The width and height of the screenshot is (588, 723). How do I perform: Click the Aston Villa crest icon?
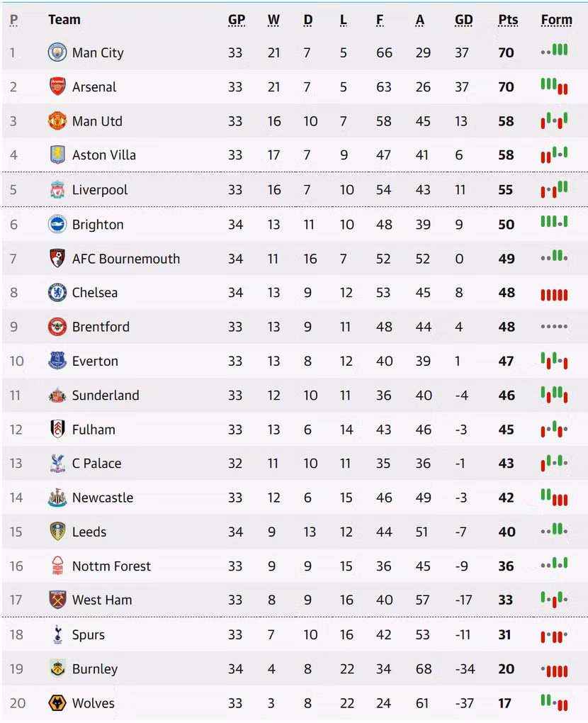(57, 155)
